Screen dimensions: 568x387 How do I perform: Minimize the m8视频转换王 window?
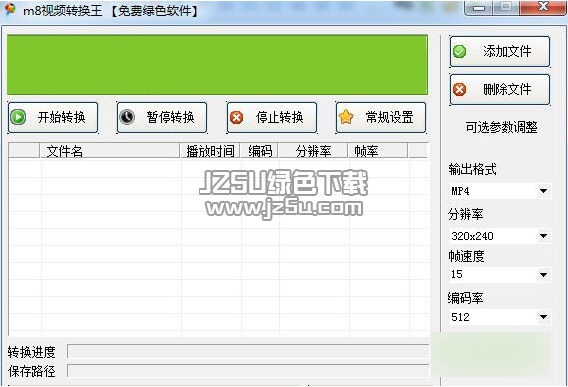point(479,8)
